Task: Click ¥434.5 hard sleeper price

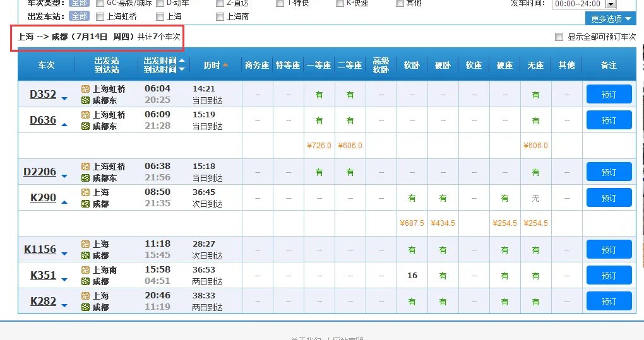Action: 443,223
